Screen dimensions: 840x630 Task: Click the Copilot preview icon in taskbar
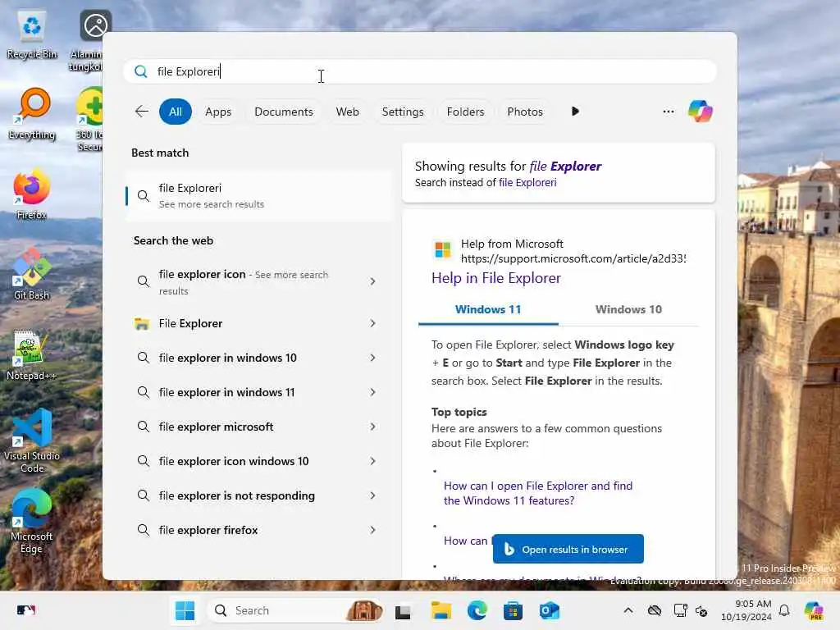click(x=814, y=610)
